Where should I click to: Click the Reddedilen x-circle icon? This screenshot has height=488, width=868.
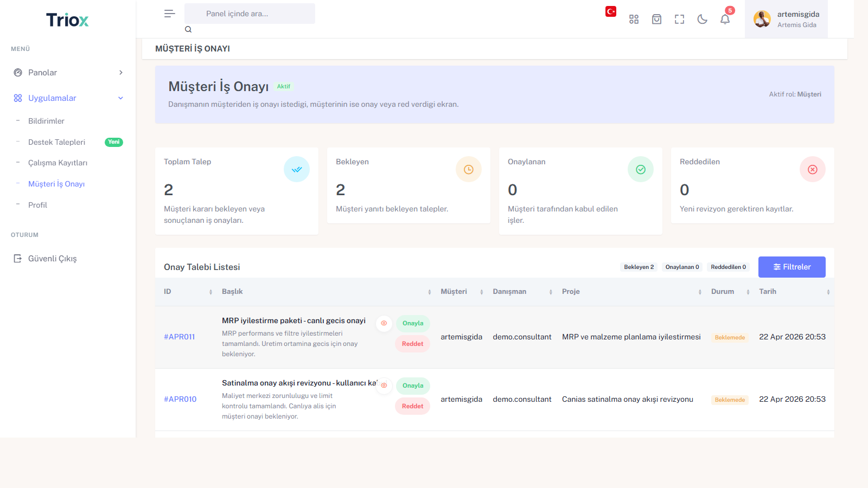tap(813, 169)
